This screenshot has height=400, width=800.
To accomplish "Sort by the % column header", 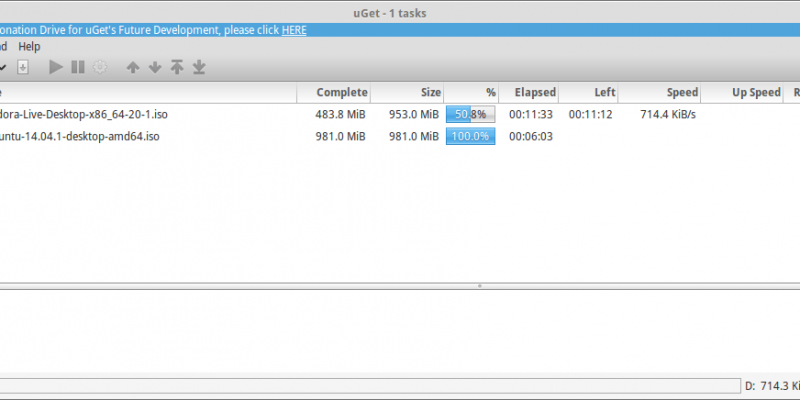I will (x=471, y=92).
